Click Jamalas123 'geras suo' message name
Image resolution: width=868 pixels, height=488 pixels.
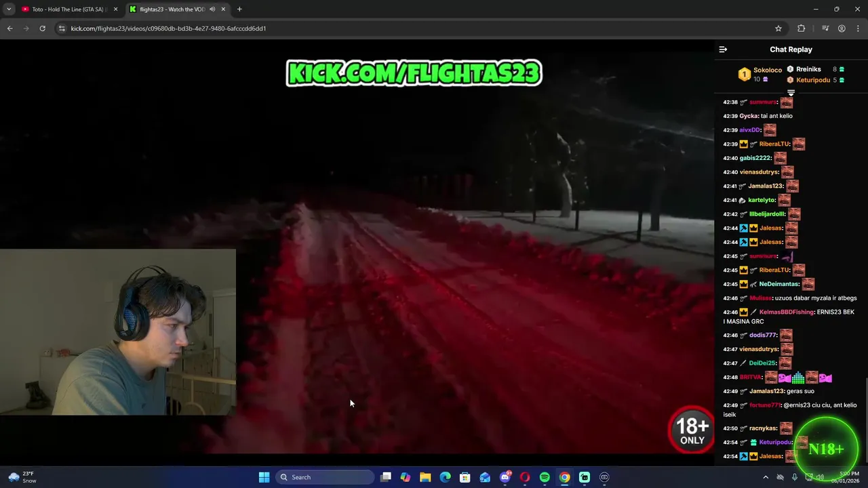[x=766, y=391]
